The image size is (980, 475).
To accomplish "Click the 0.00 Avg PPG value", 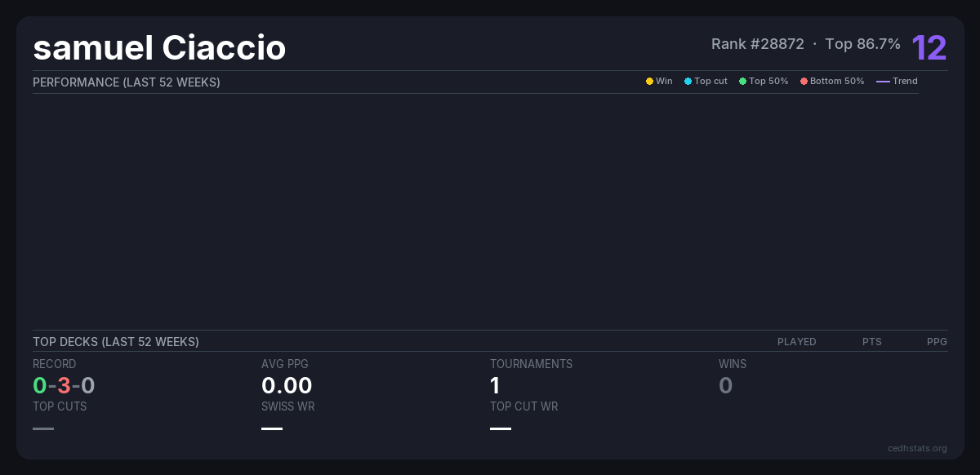I will pos(287,385).
